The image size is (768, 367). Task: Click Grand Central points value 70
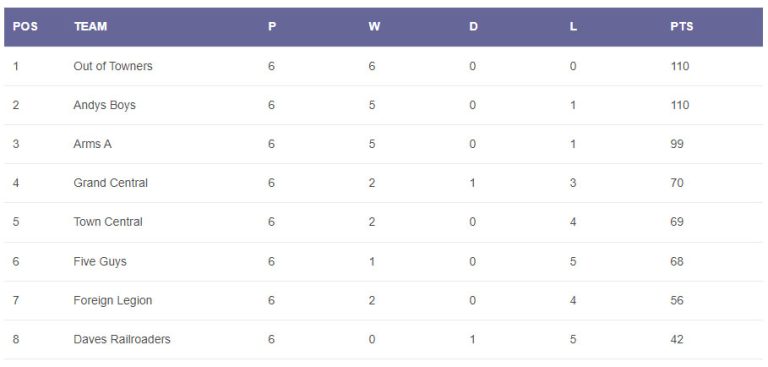[677, 183]
